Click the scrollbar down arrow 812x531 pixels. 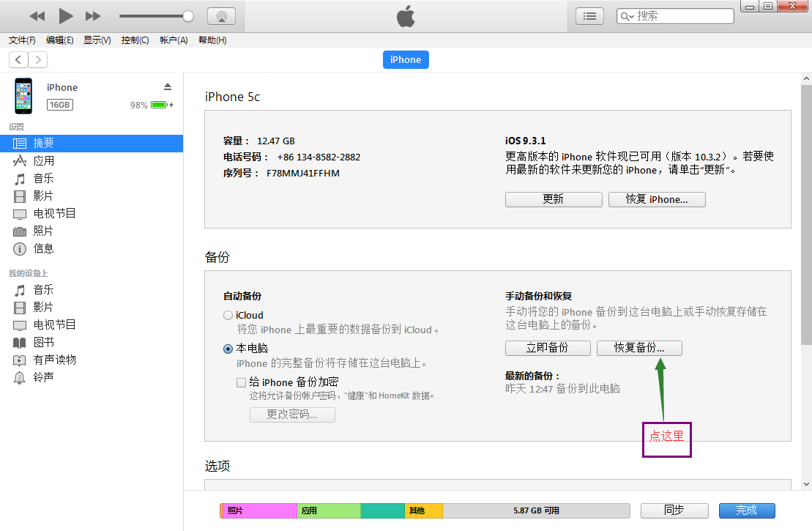(x=806, y=484)
